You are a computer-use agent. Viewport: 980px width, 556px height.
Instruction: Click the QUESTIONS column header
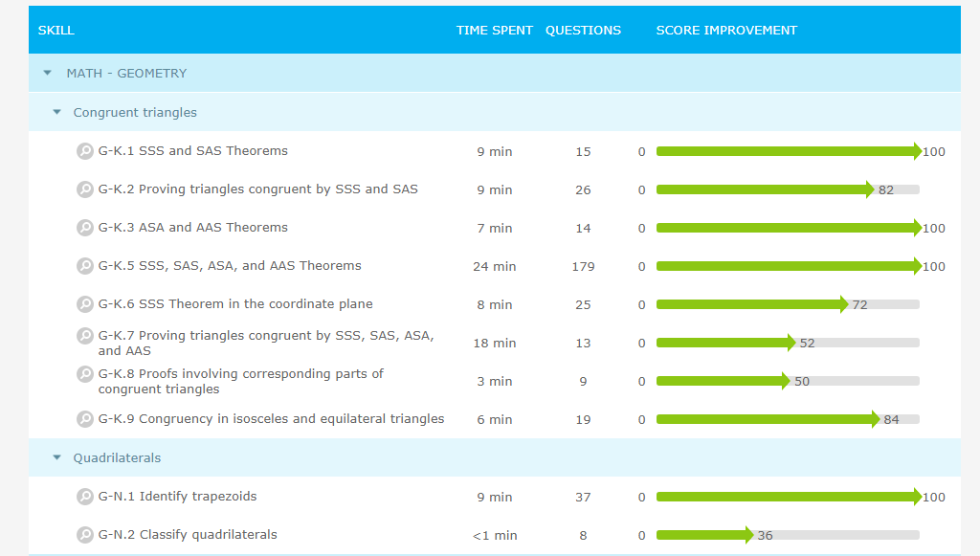[x=583, y=31]
